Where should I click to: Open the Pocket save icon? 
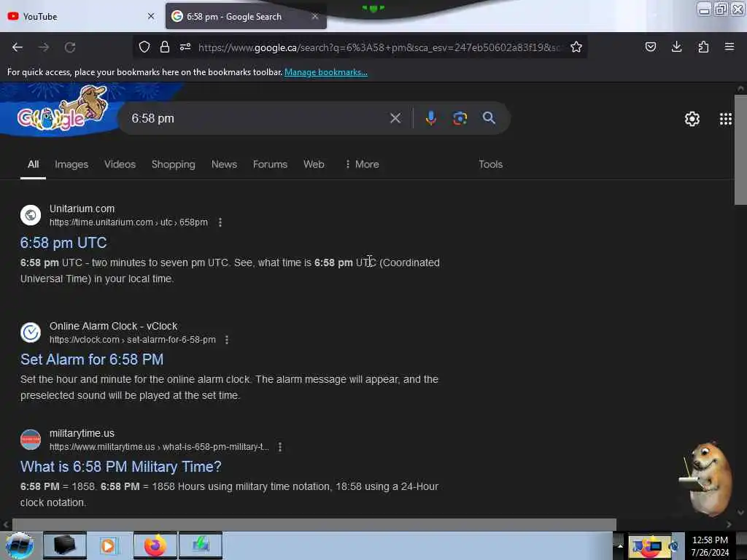point(650,47)
